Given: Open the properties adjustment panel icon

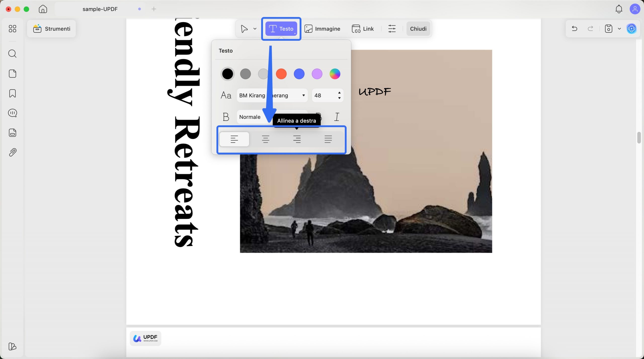Looking at the screenshot, I should [392, 28].
